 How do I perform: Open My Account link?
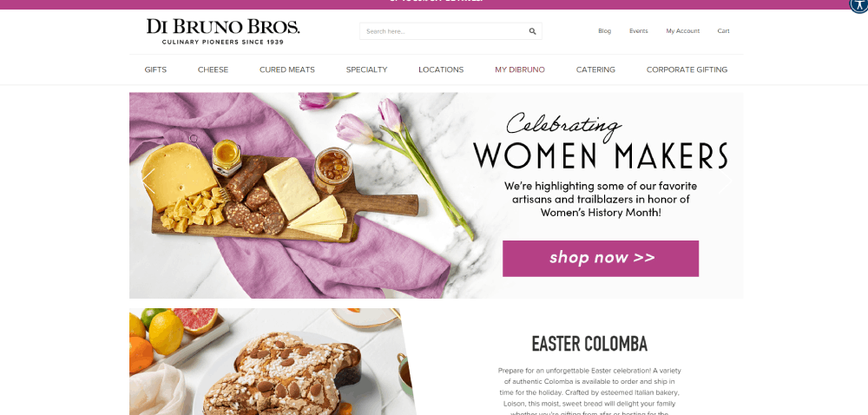click(682, 31)
